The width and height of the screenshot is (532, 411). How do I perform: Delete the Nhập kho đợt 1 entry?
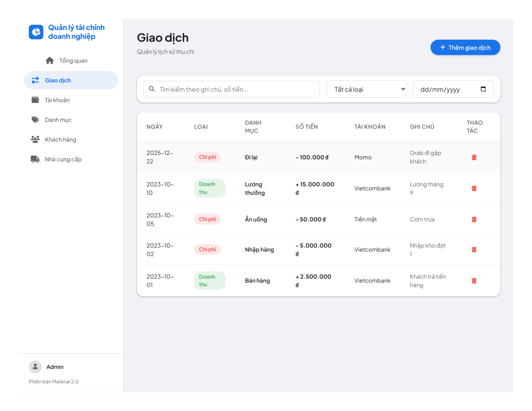click(x=474, y=250)
